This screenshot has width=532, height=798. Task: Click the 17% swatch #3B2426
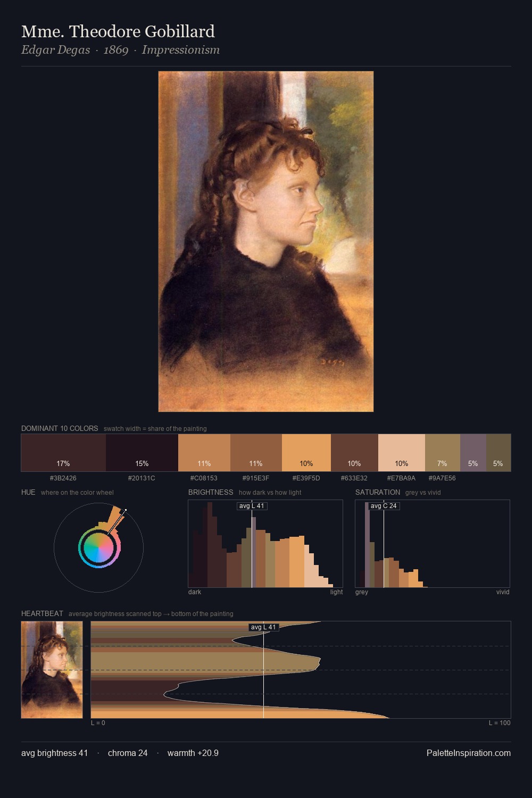pos(63,453)
